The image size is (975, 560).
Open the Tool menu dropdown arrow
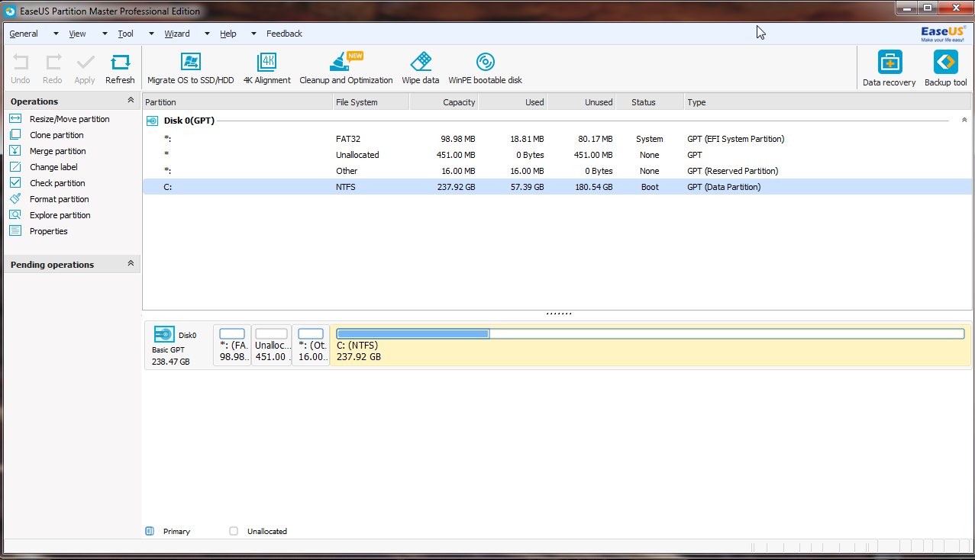[151, 34]
